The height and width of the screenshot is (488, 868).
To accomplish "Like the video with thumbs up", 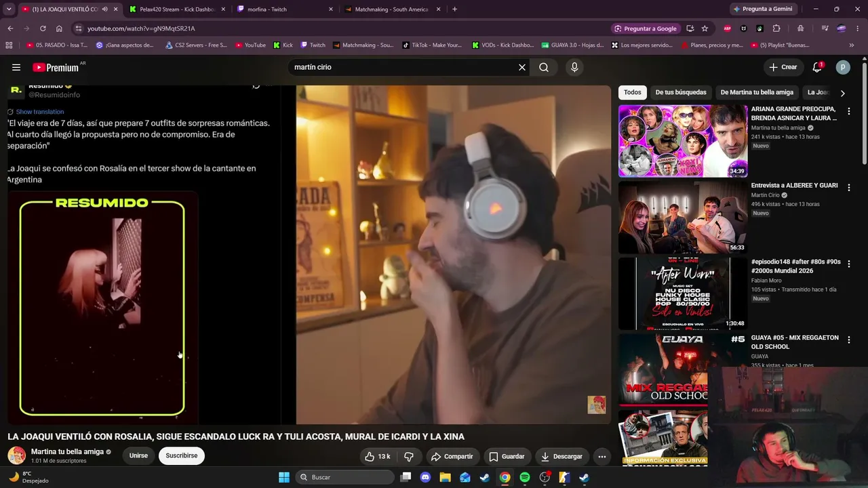I will (x=378, y=456).
